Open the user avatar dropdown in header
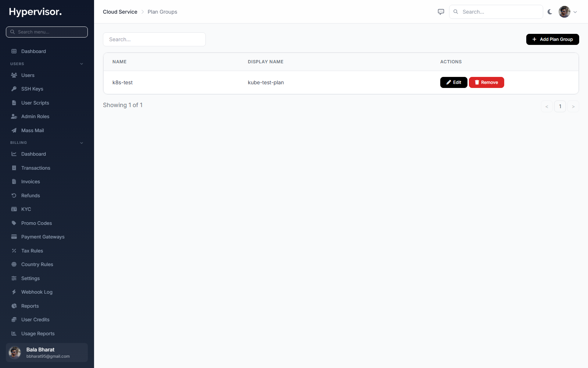This screenshot has height=368, width=588. pyautogui.click(x=568, y=12)
